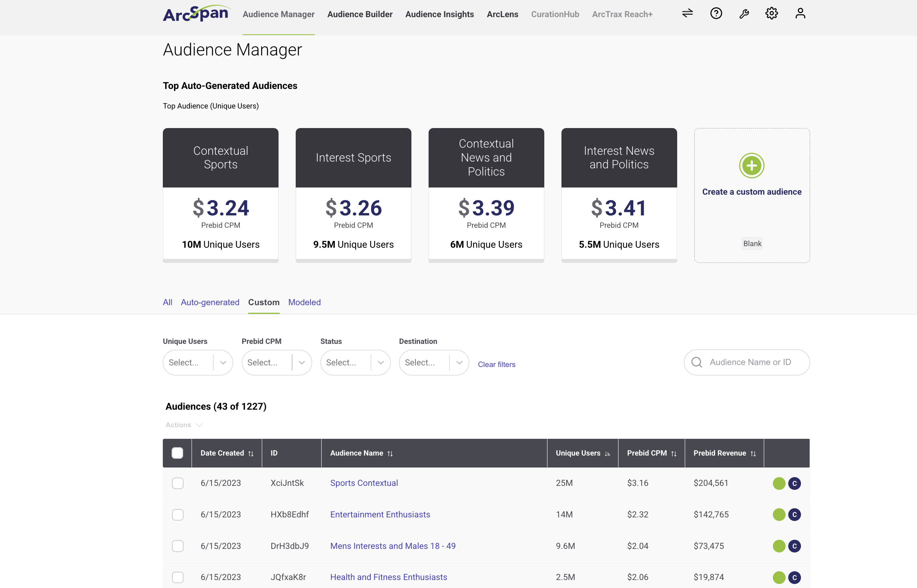Sort by Audience Name arrows icon
Image resolution: width=917 pixels, height=588 pixels.
click(390, 454)
